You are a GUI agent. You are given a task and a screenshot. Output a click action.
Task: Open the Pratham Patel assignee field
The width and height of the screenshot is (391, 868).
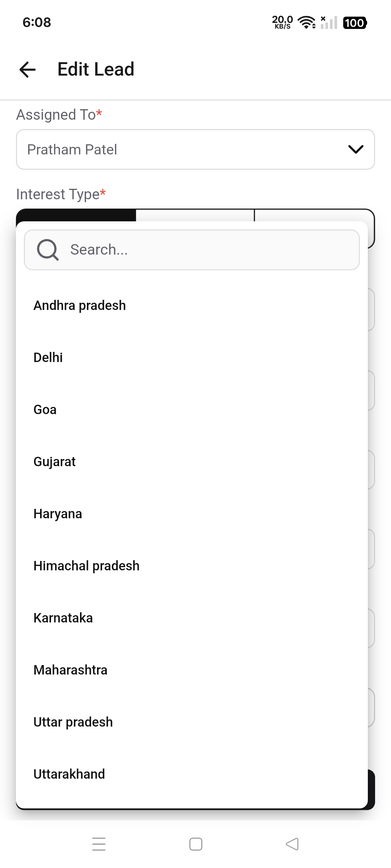tap(181, 149)
